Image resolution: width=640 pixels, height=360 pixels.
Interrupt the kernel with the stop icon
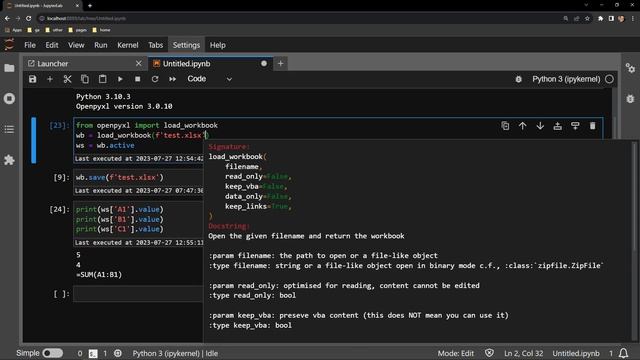(138, 79)
